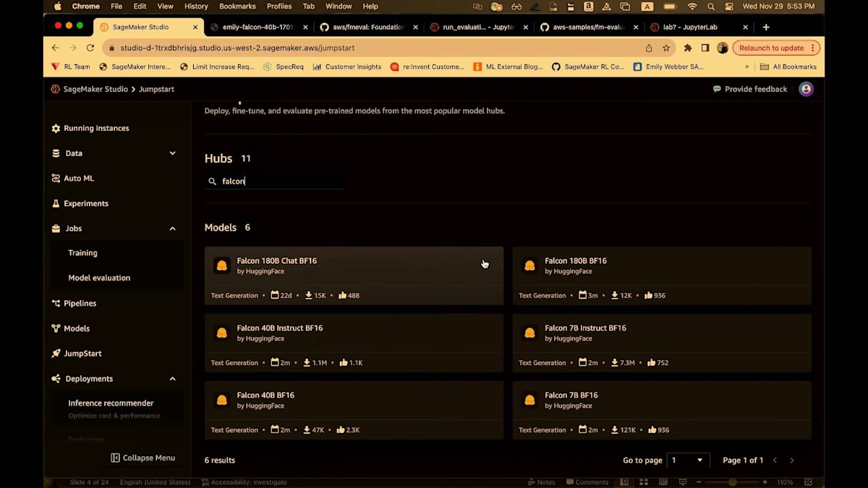Open the Bookmarks menu in menu bar
Screen dimensions: 868x488
[x=237, y=7]
